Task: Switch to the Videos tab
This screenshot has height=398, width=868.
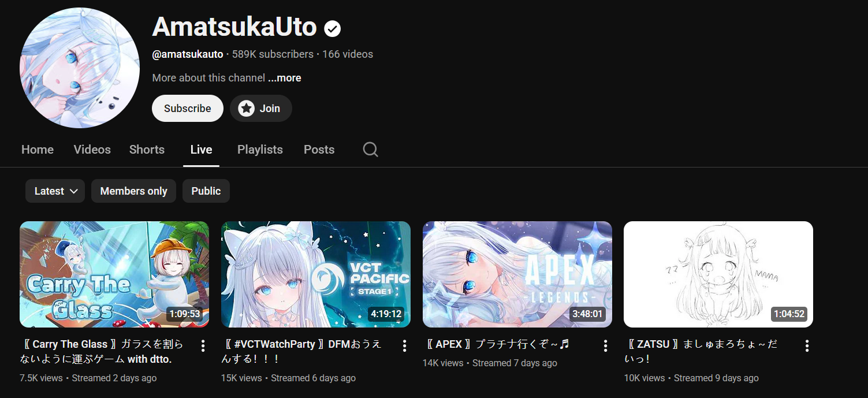Action: [x=92, y=150]
